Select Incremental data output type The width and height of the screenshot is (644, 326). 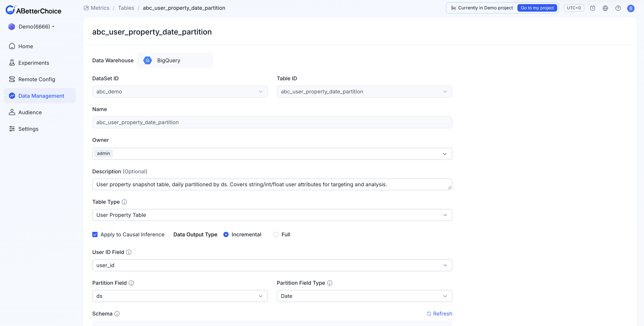226,234
